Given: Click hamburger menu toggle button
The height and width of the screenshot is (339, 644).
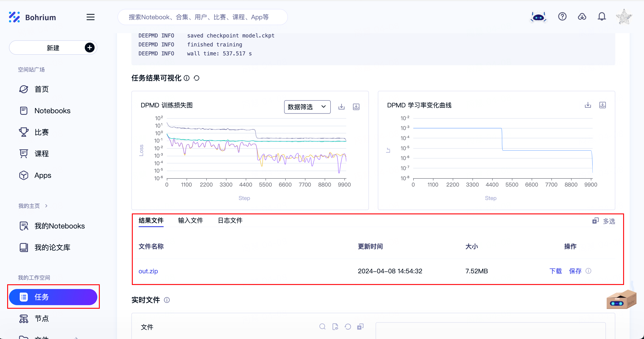Looking at the screenshot, I should tap(90, 17).
